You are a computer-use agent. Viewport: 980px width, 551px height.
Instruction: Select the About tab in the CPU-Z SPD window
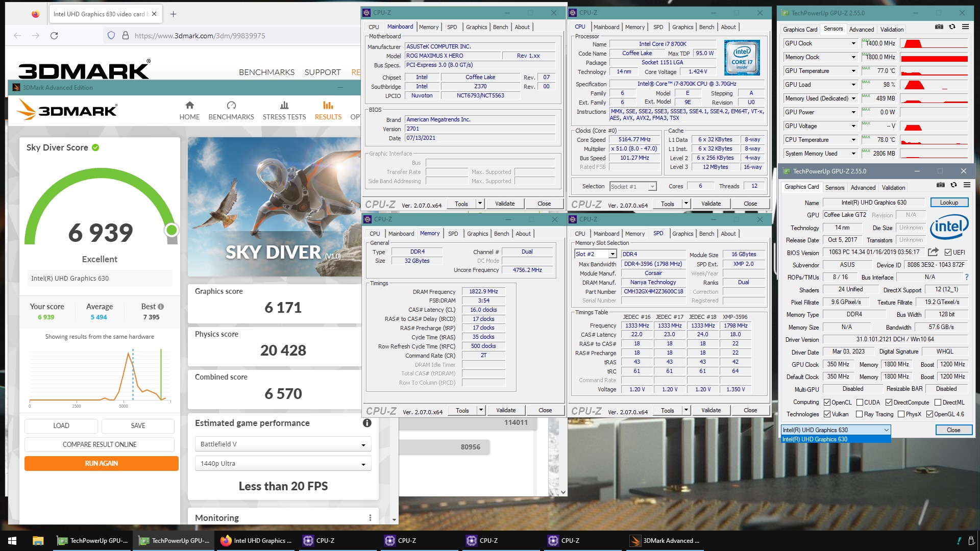pyautogui.click(x=728, y=234)
